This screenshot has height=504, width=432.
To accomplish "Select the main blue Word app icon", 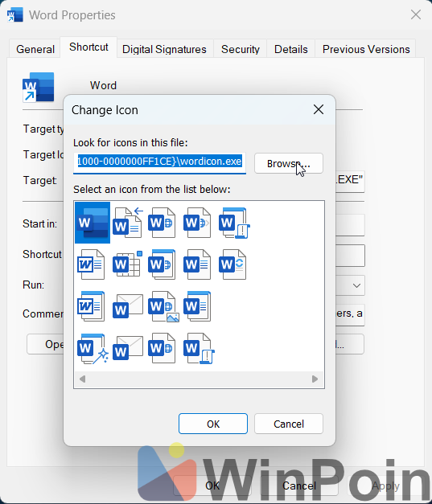I will 93,223.
